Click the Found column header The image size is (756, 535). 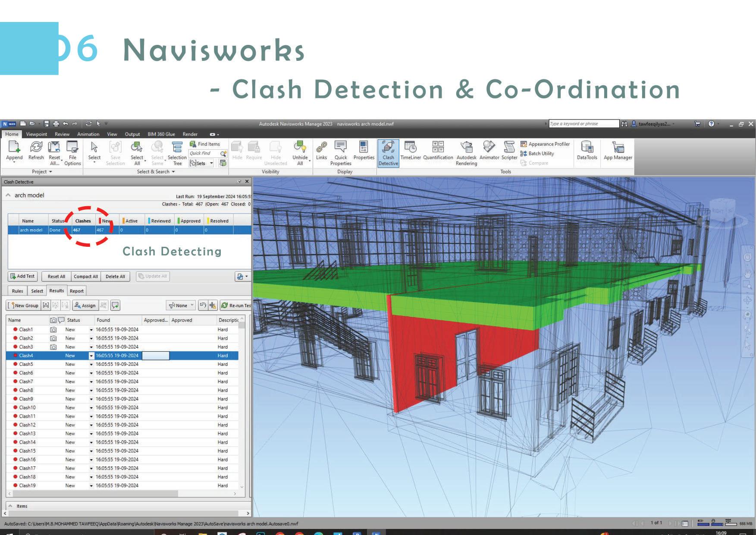[118, 320]
